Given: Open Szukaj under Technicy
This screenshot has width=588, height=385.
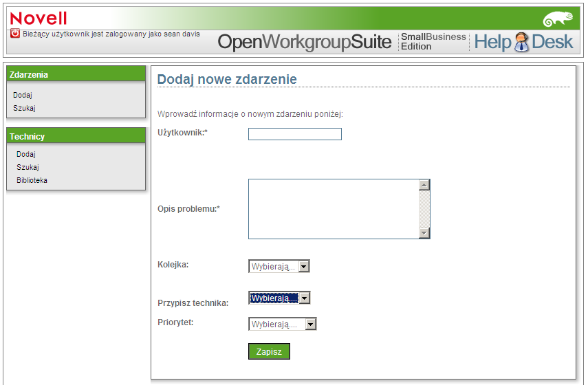Looking at the screenshot, I should coord(28,167).
